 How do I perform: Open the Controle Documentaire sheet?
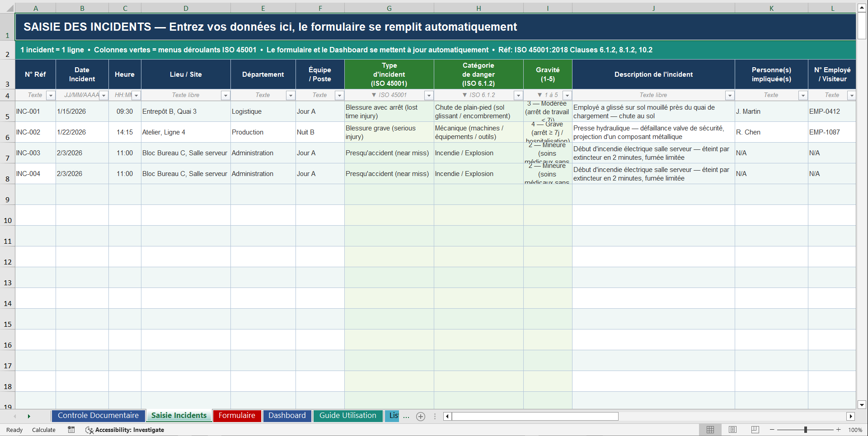click(98, 416)
